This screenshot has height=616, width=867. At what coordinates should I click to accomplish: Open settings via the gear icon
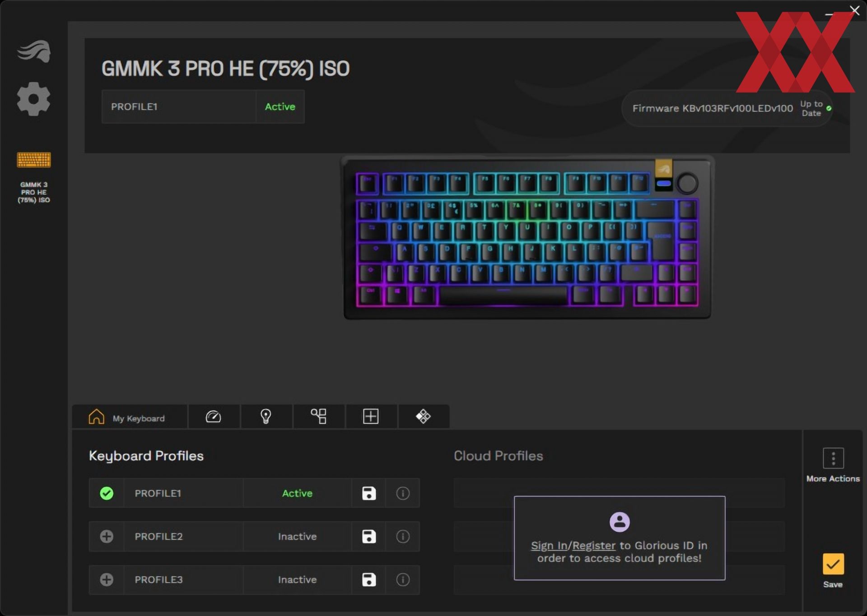[x=34, y=99]
